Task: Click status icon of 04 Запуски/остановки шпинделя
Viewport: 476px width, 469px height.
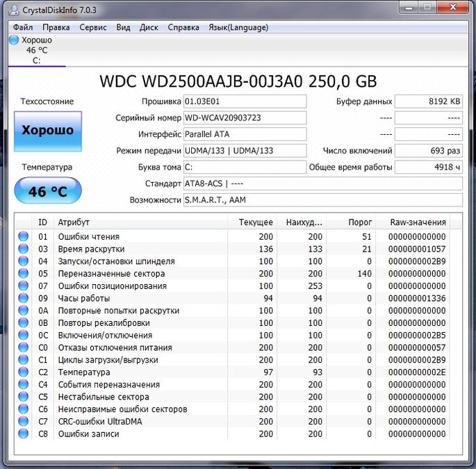Action: 24,261
